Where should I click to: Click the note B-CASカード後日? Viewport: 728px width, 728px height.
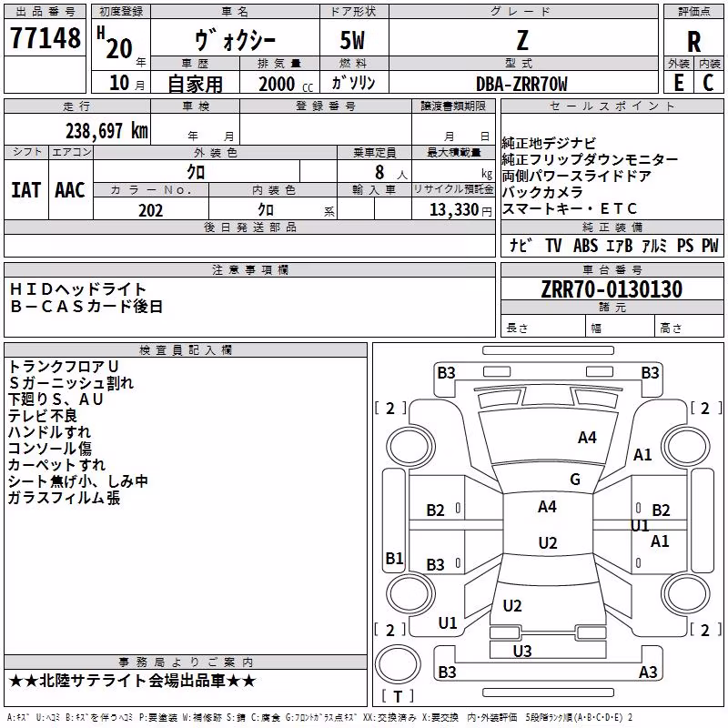tap(86, 307)
